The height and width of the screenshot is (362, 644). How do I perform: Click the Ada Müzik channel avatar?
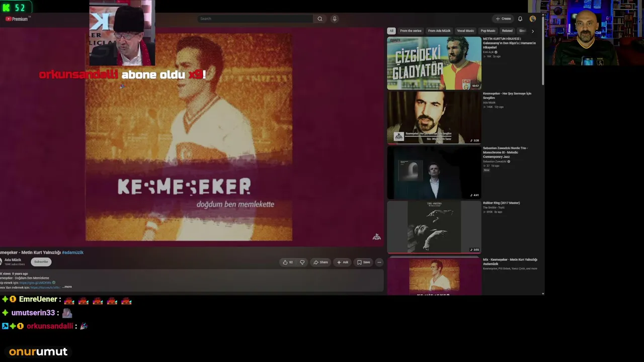click(1, 261)
